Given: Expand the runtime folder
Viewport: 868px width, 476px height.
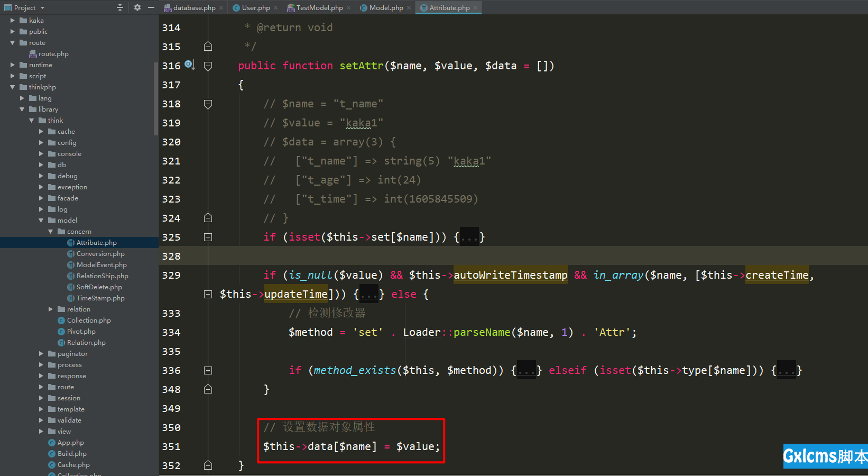Looking at the screenshot, I should tap(13, 65).
